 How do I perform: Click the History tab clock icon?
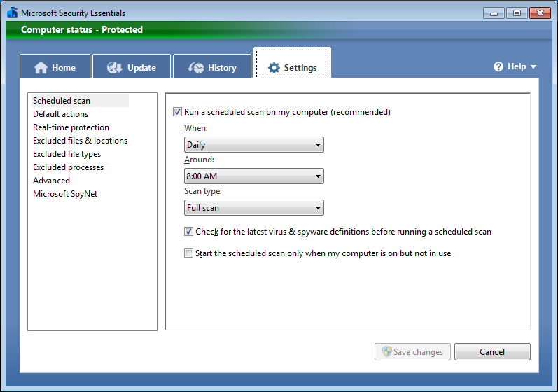coord(196,68)
